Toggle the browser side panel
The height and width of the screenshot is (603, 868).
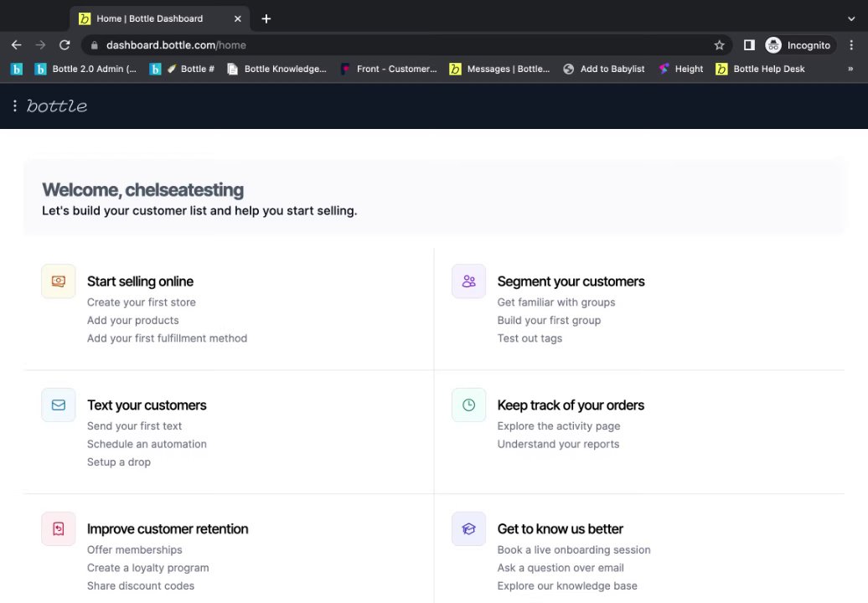tap(749, 45)
